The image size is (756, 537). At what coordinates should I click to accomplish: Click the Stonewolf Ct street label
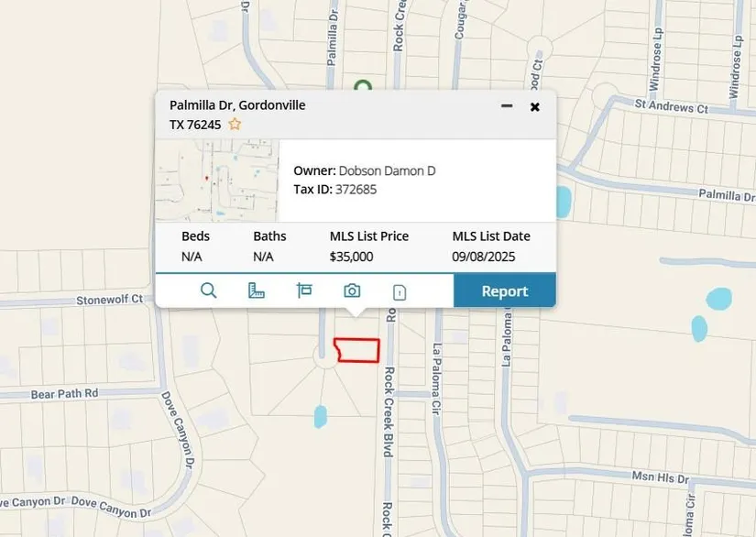click(x=110, y=299)
